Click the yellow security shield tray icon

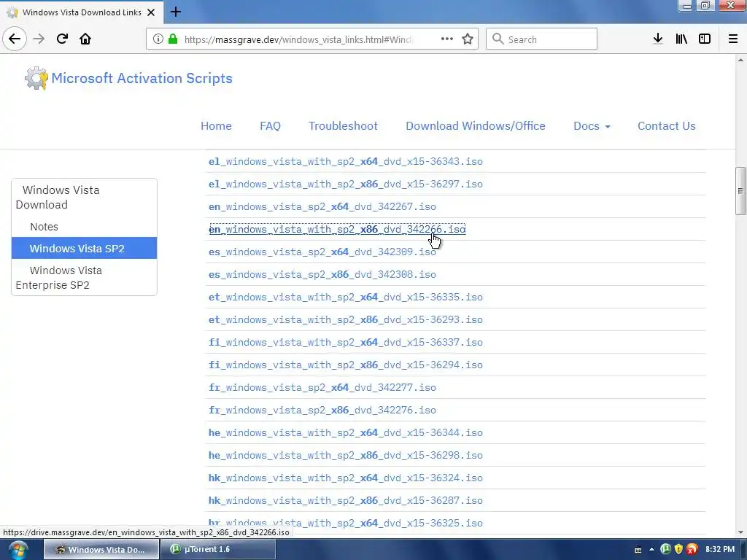678,550
